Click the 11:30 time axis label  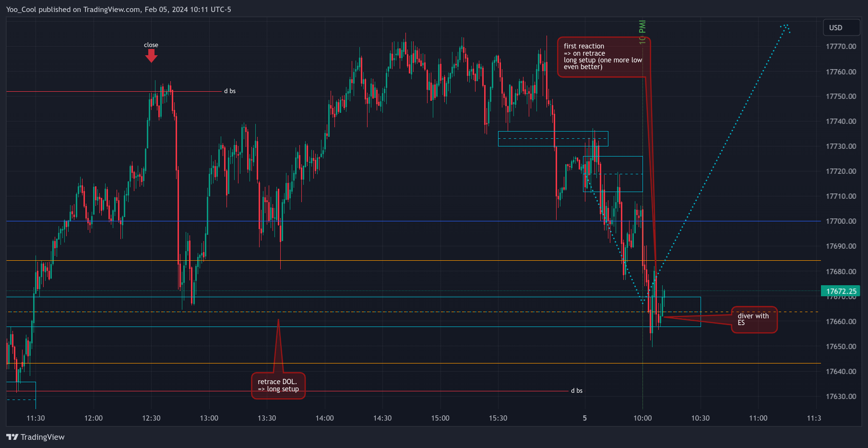pos(36,418)
